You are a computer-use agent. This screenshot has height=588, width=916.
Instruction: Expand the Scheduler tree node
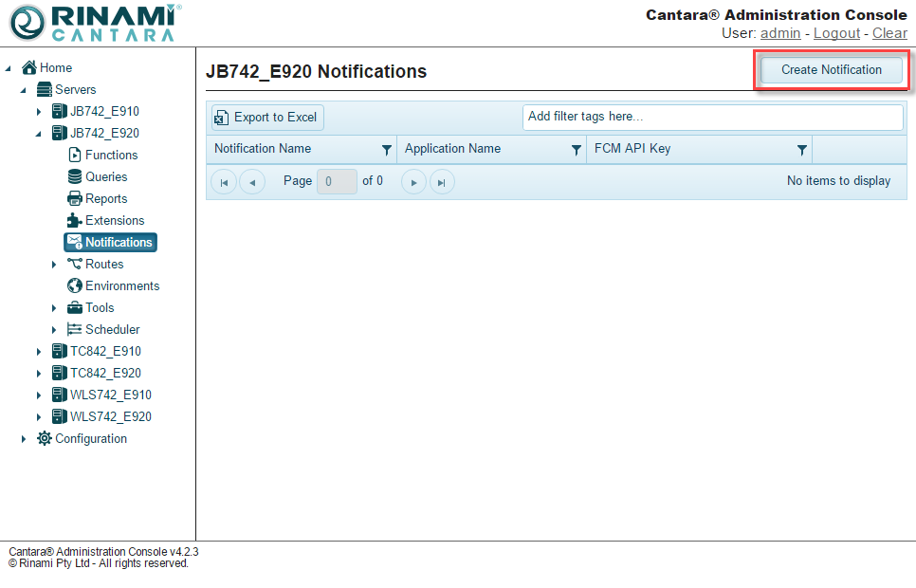[54, 330]
